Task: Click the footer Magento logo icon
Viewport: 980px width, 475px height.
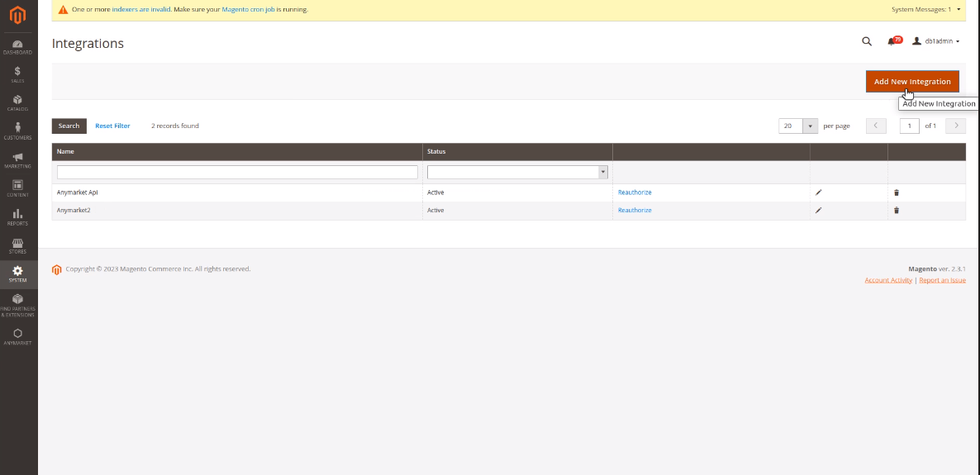Action: (57, 269)
